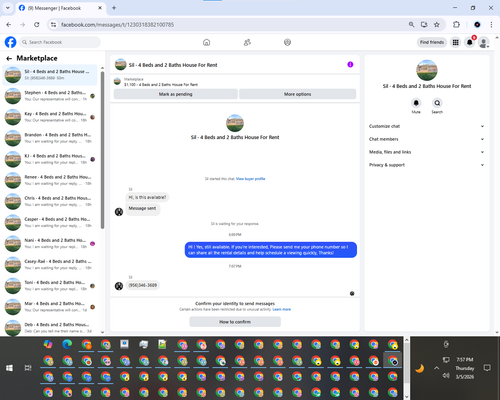Open the Copilot taskbar icon
Image resolution: width=500 pixels, height=400 pixels.
click(x=48, y=344)
